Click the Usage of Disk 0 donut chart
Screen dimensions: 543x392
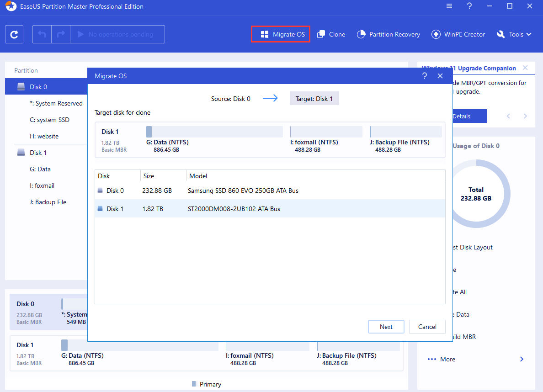pyautogui.click(x=481, y=194)
